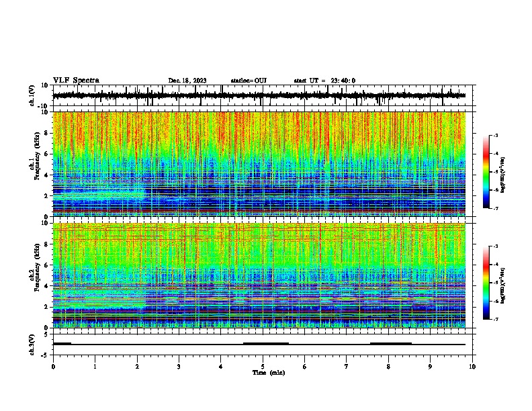The height and width of the screenshot is (411, 532).
Task: Click the ch.1 spectrogram color scale bar
Action: (x=486, y=172)
